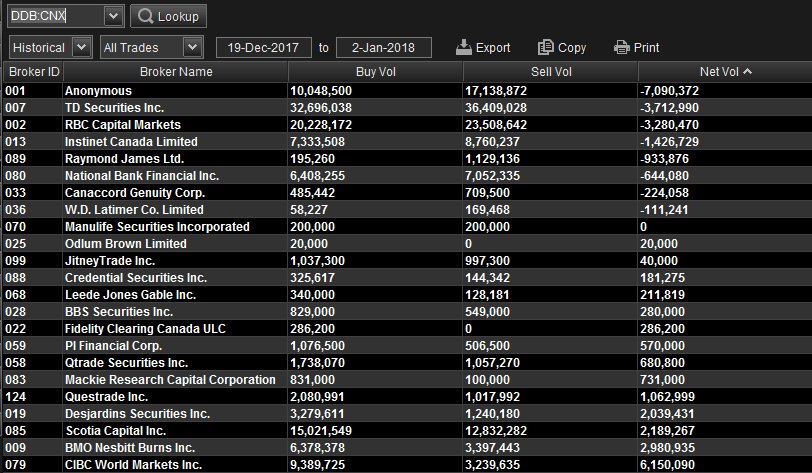Click TD Securities buy volume 32,696,038
The image size is (812, 473).
tap(321, 108)
